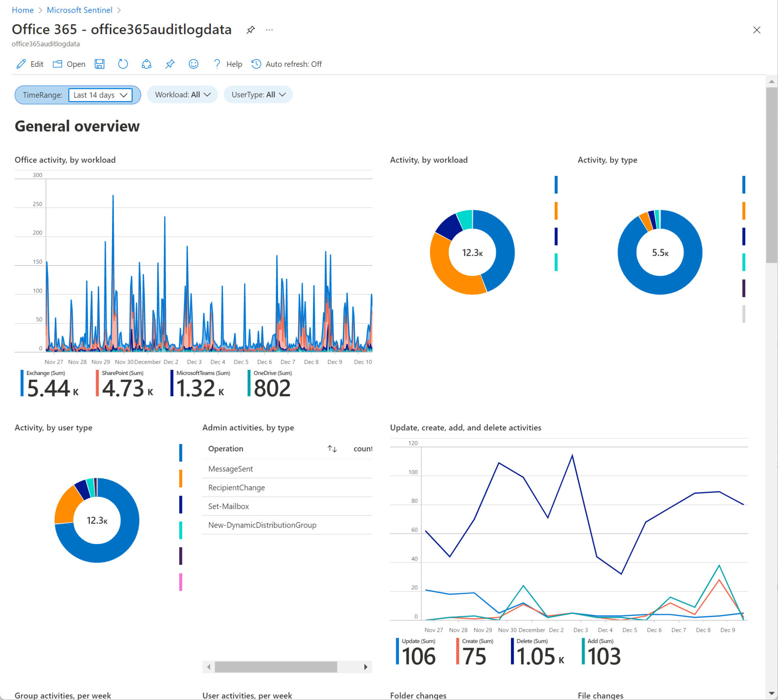This screenshot has height=700, width=778.
Task: Sort the Operation column in Admin activities
Action: (332, 449)
